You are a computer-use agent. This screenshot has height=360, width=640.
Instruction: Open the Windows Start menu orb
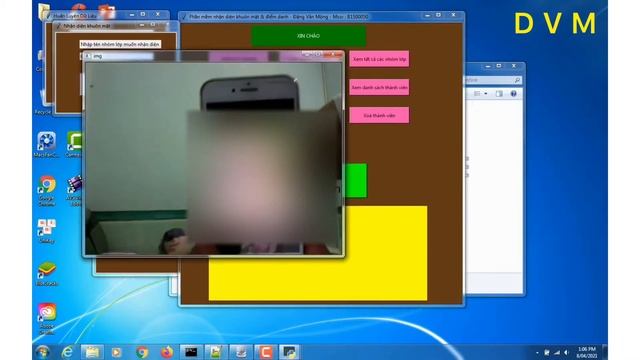tap(42, 352)
